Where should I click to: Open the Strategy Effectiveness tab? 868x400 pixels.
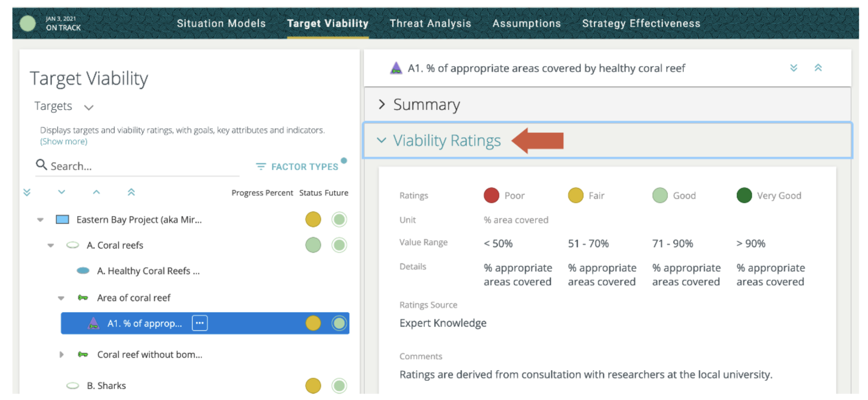pyautogui.click(x=641, y=23)
